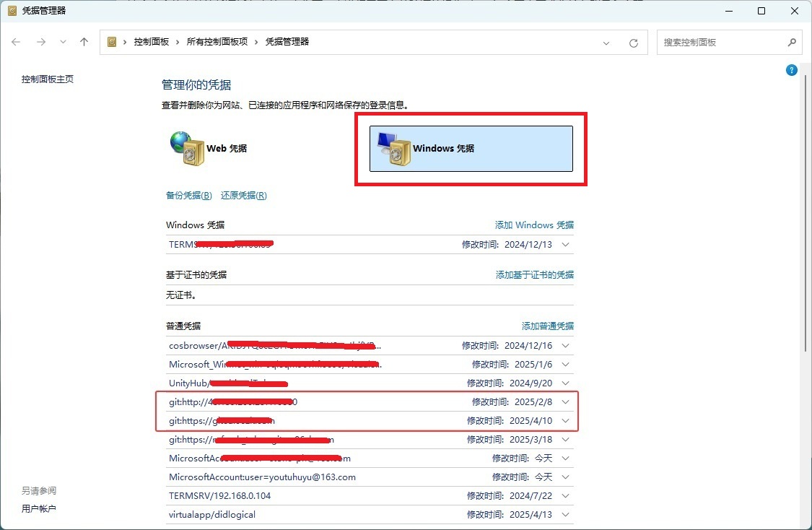Click 控制面板 in the breadcrumb

[x=152, y=42]
